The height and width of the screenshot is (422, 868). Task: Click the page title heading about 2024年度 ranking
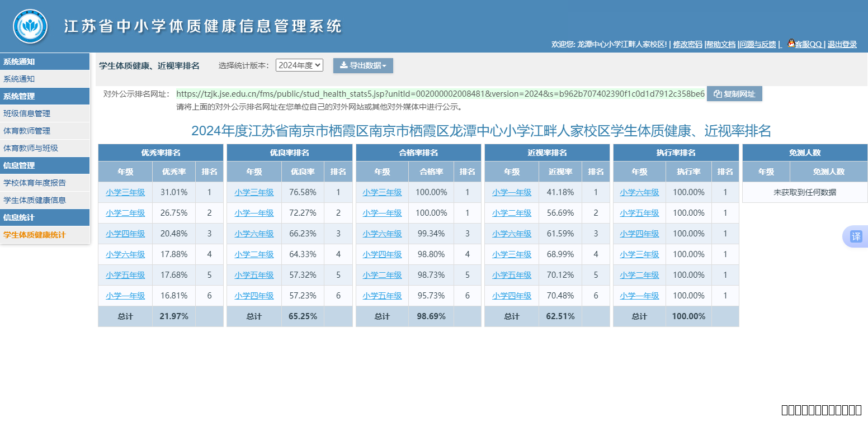pyautogui.click(x=481, y=131)
